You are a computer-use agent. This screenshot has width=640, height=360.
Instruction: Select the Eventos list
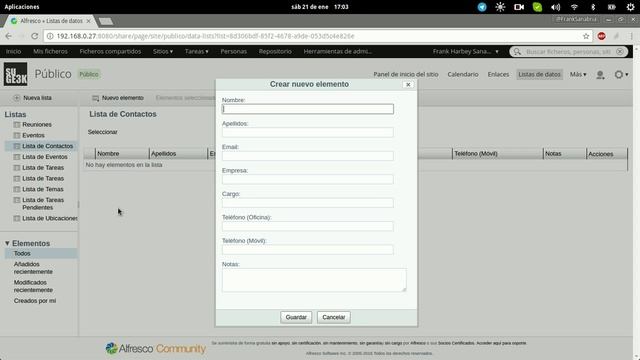pyautogui.click(x=33, y=135)
